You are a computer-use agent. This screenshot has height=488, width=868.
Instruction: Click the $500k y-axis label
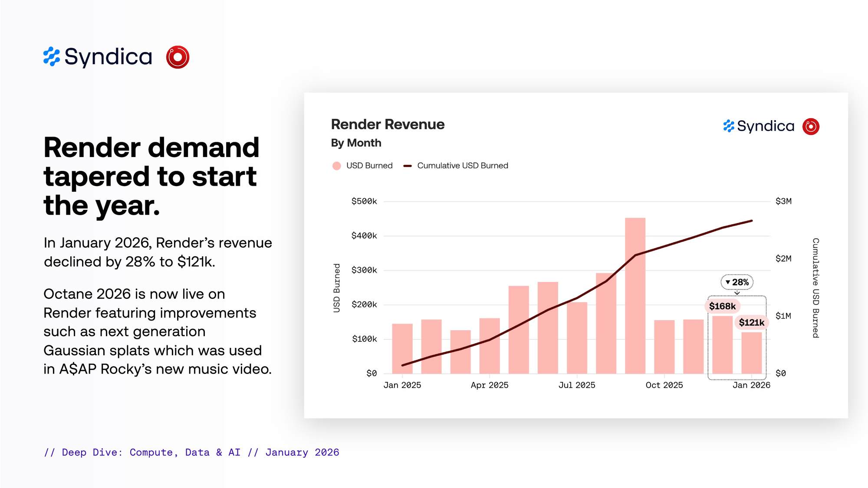pyautogui.click(x=364, y=201)
